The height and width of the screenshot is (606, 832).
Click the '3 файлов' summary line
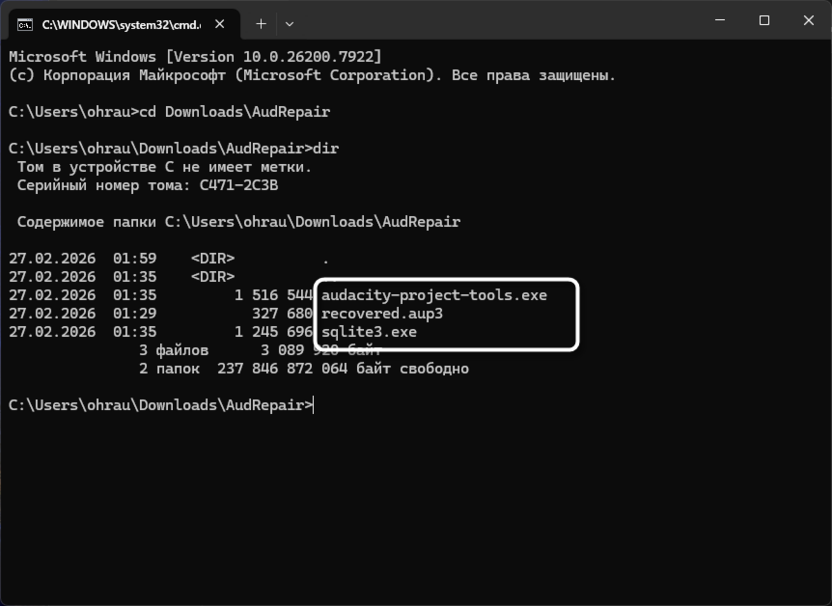(260, 350)
